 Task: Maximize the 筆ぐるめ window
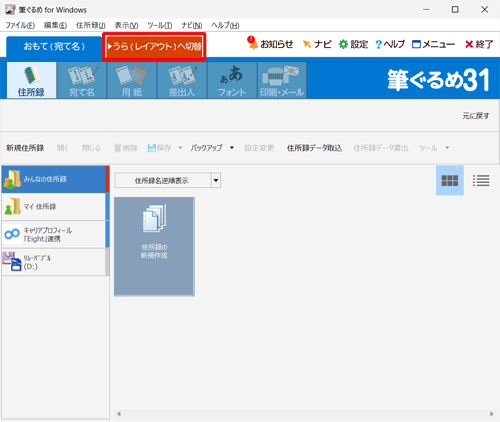455,10
